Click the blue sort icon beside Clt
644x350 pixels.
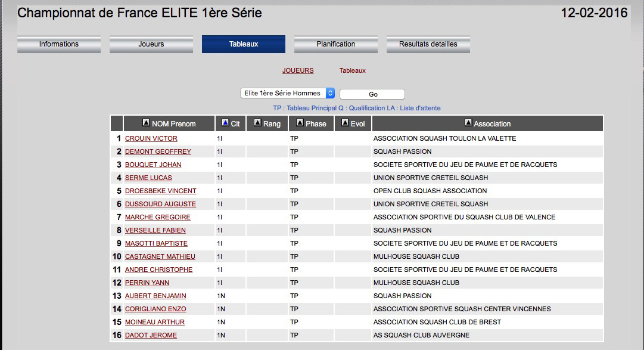tap(225, 123)
